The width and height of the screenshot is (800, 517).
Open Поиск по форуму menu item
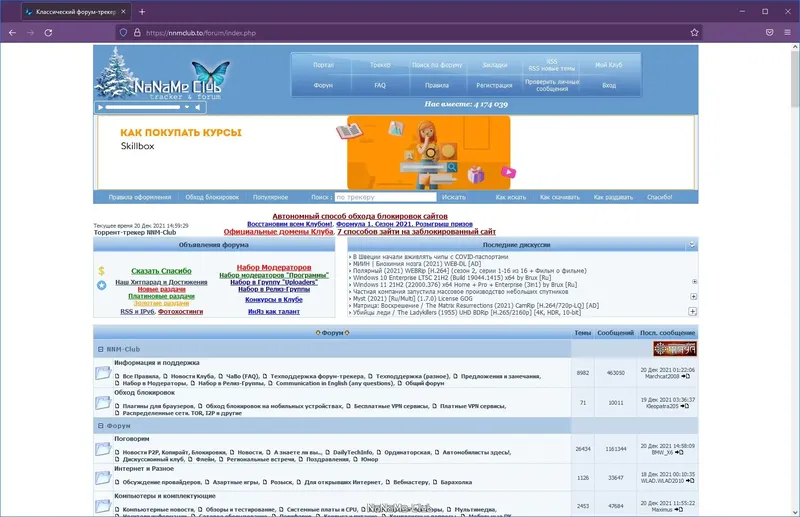(437, 65)
